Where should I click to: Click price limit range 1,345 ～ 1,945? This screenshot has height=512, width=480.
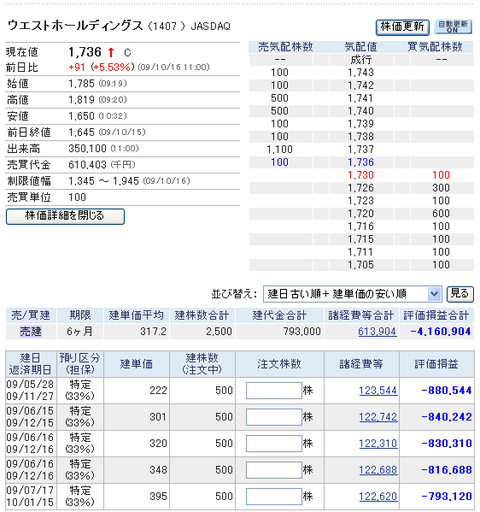(x=104, y=181)
